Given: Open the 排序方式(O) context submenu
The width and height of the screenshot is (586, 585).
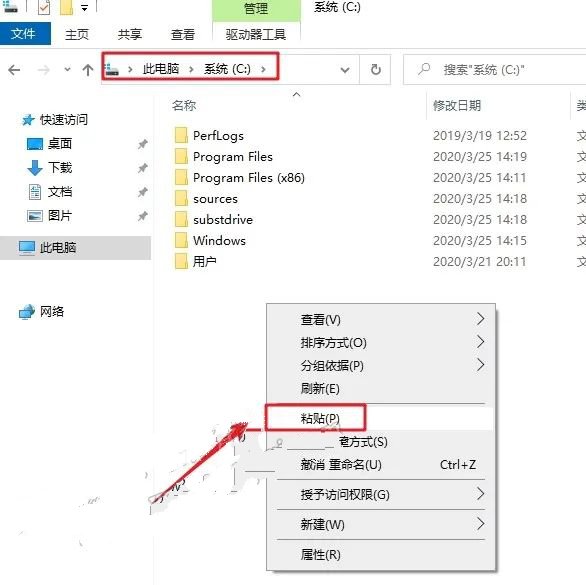Looking at the screenshot, I should [381, 343].
